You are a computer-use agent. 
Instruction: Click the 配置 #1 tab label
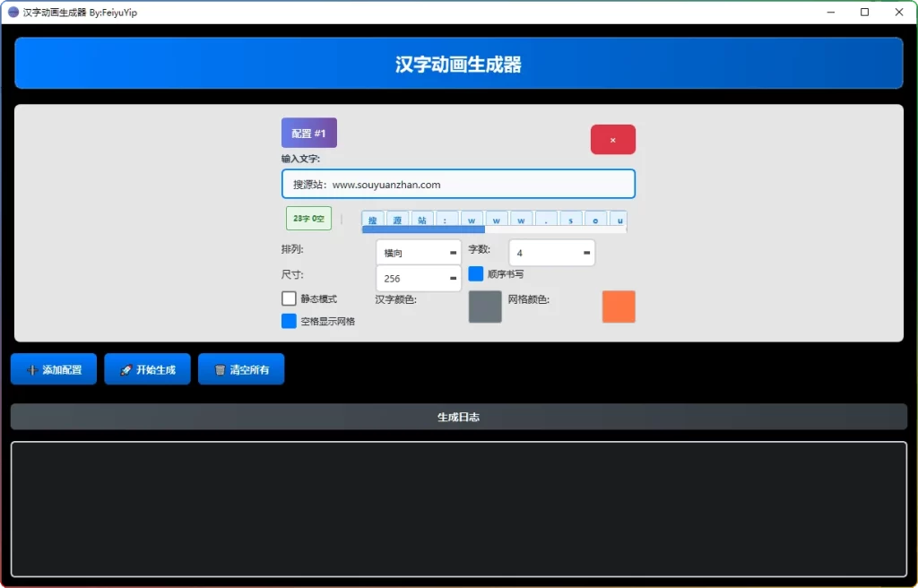click(308, 134)
